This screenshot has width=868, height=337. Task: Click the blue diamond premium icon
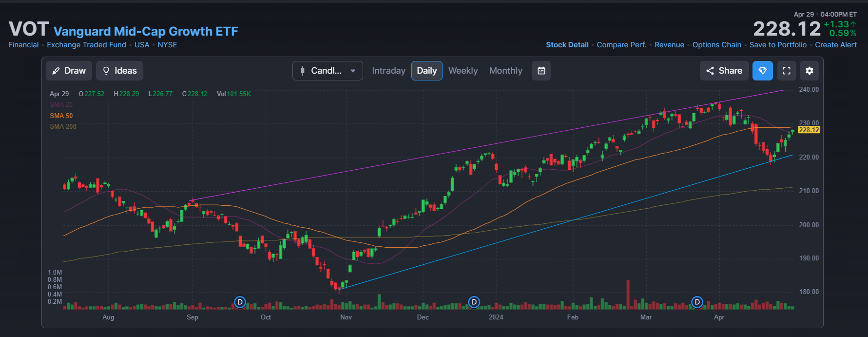pos(763,71)
